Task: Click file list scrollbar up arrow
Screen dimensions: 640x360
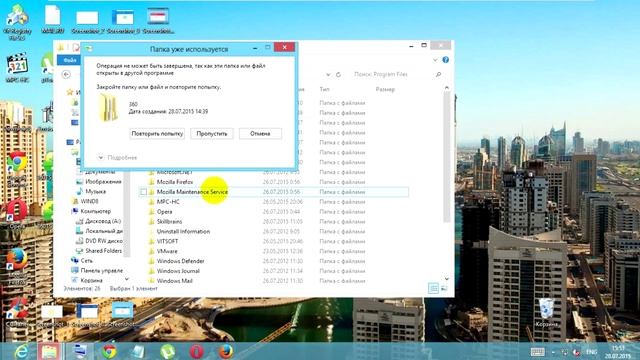Action: pyautogui.click(x=447, y=88)
